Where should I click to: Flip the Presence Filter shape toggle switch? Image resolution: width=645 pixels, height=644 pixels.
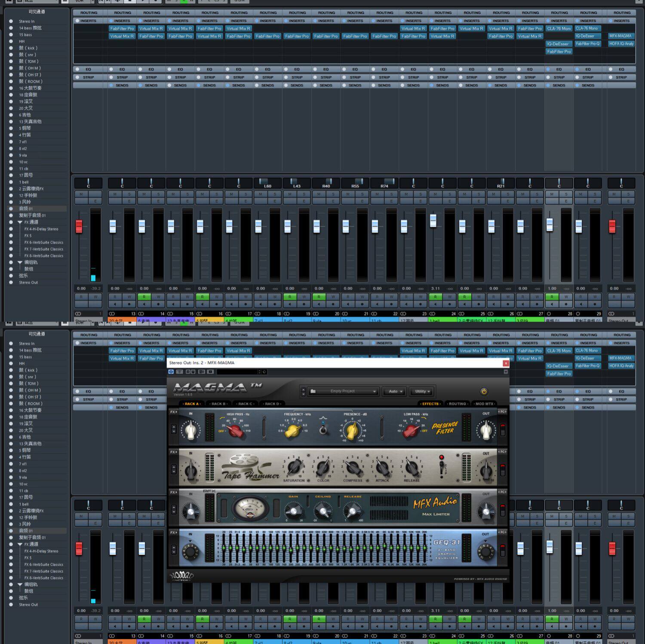pyautogui.click(x=323, y=429)
